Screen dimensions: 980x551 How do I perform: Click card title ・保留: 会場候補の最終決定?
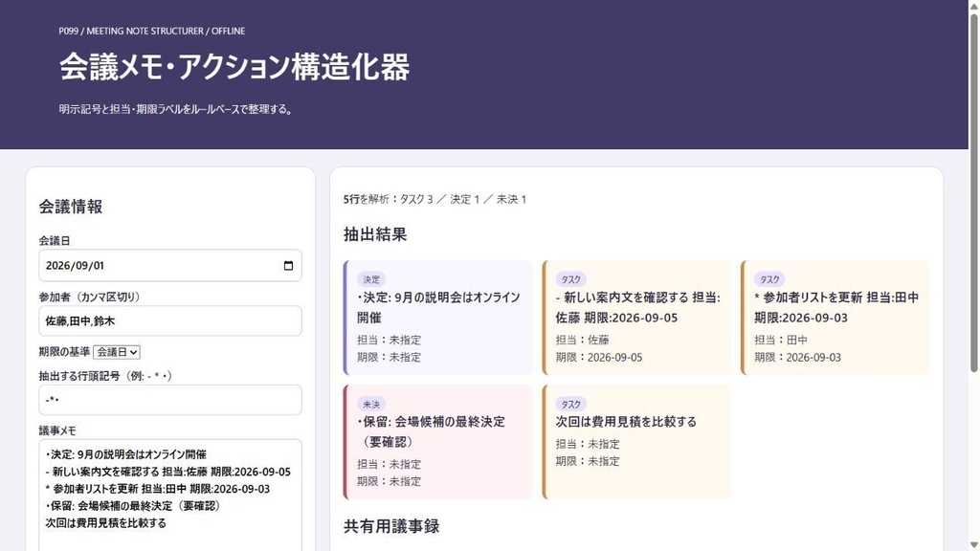[432, 431]
